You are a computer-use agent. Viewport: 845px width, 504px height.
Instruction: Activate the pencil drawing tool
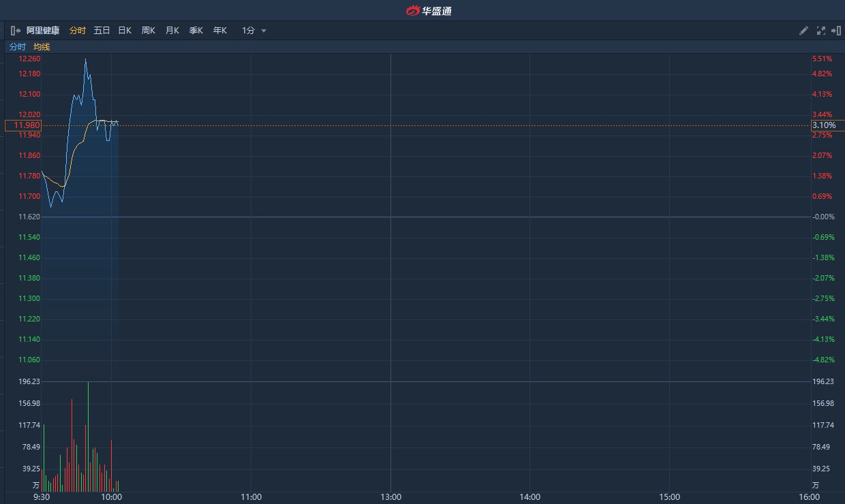pyautogui.click(x=803, y=31)
